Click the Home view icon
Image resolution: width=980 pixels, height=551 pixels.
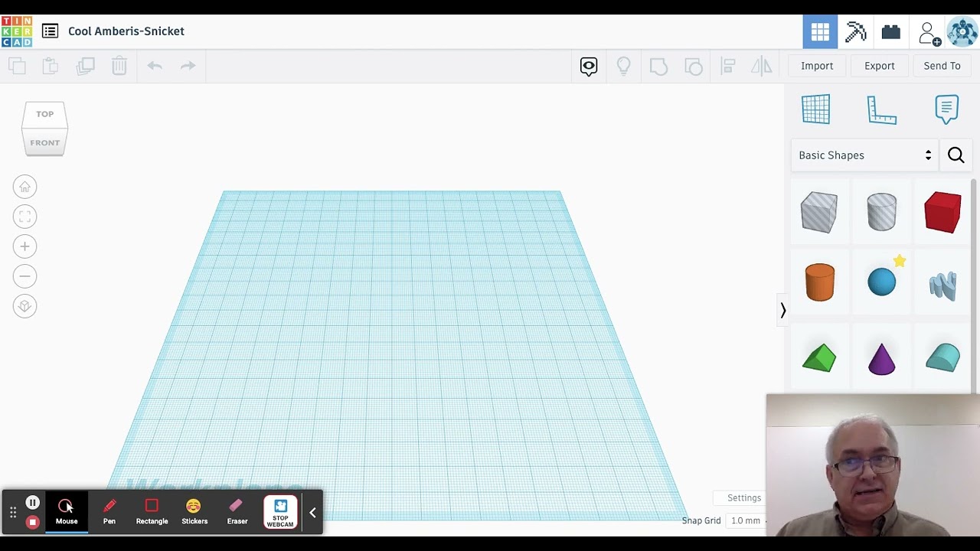(24, 187)
